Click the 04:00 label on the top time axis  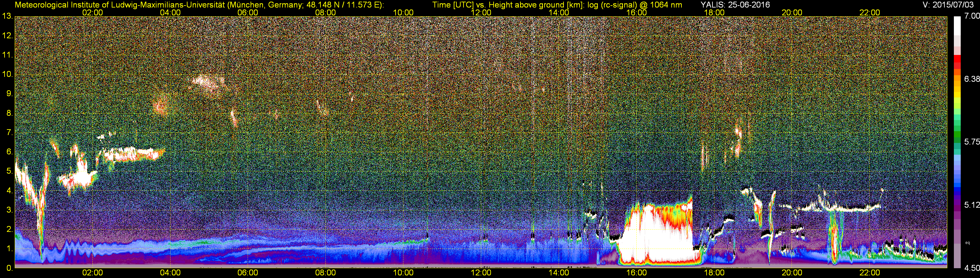(x=170, y=12)
